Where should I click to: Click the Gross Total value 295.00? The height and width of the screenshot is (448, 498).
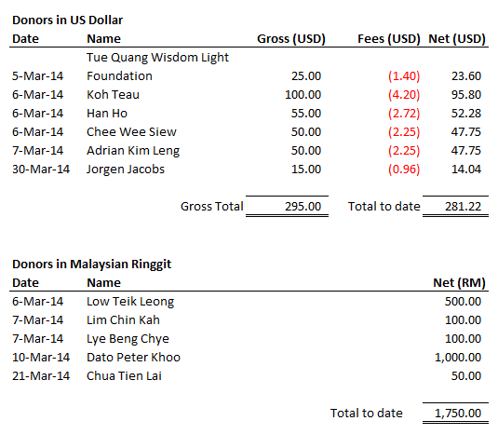pos(303,206)
